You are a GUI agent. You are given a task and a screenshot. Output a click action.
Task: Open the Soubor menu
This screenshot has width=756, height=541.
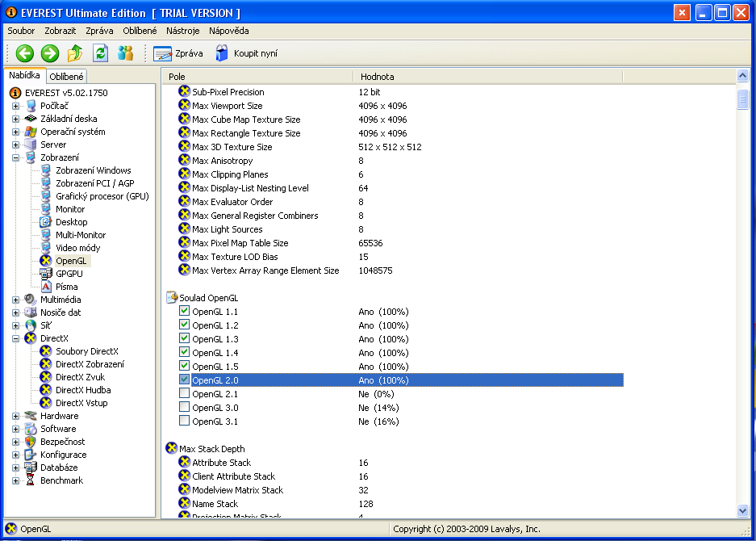point(21,31)
